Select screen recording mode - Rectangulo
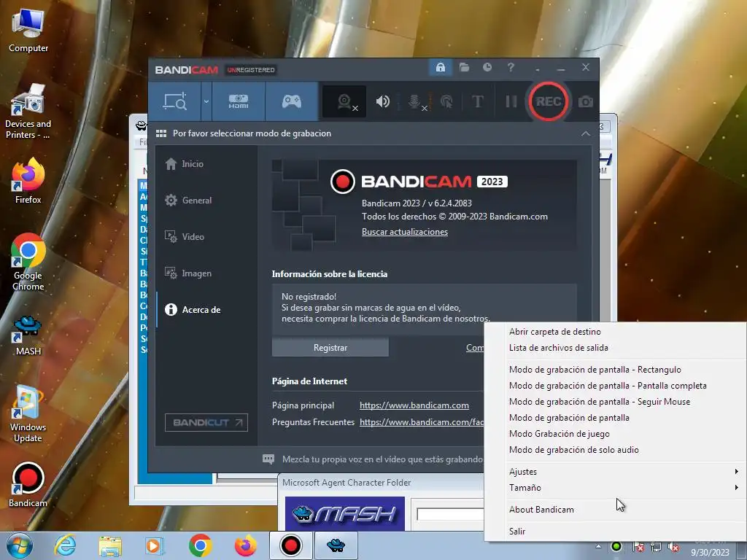747x560 pixels. [595, 370]
